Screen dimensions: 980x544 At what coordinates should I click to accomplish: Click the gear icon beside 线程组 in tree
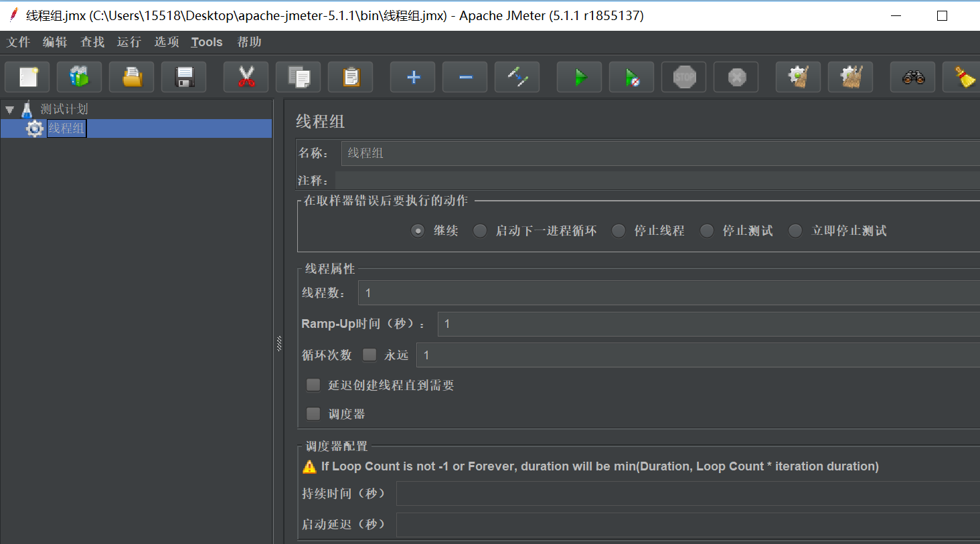click(x=35, y=128)
